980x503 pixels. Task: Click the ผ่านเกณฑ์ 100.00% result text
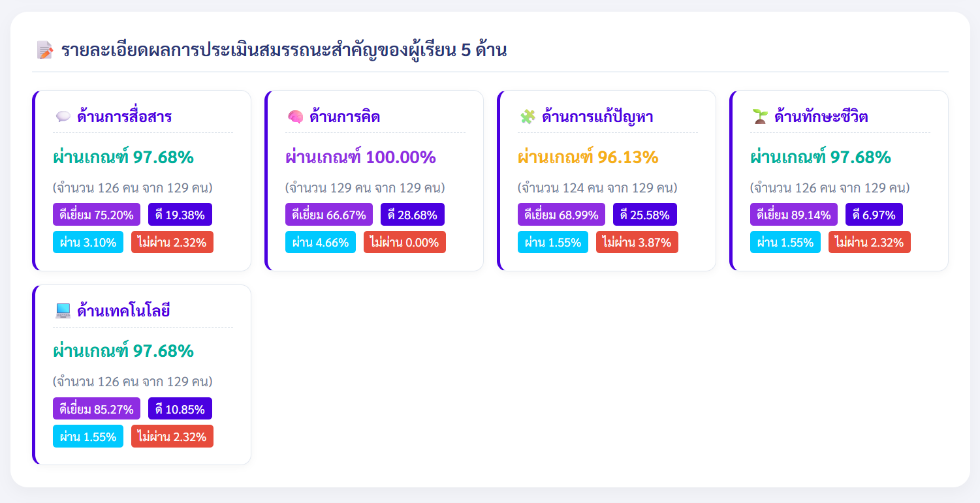point(360,157)
